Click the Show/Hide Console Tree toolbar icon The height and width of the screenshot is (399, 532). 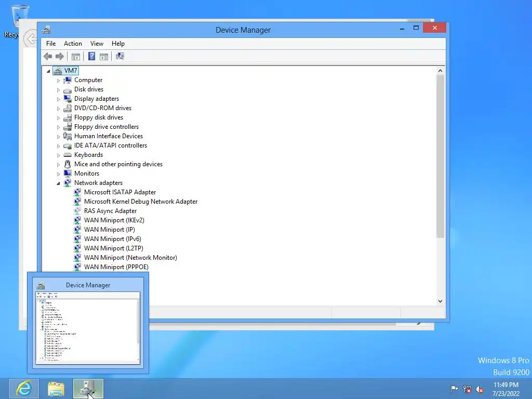click(x=76, y=56)
